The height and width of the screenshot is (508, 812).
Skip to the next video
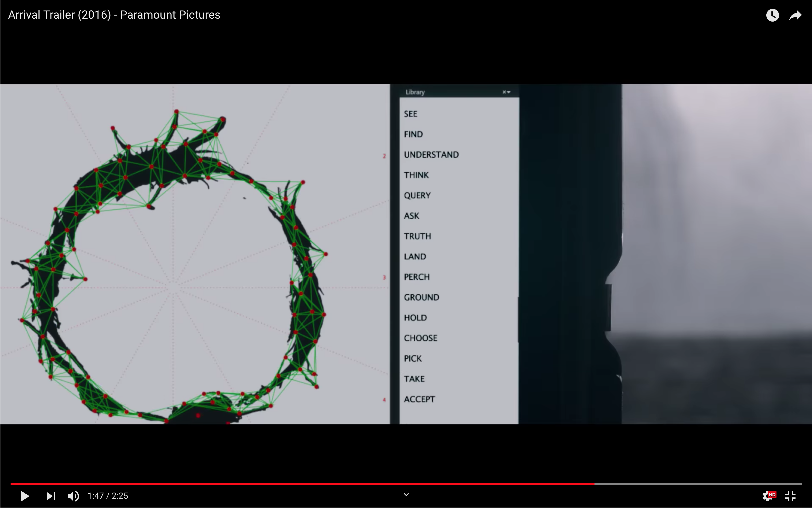pyautogui.click(x=51, y=496)
